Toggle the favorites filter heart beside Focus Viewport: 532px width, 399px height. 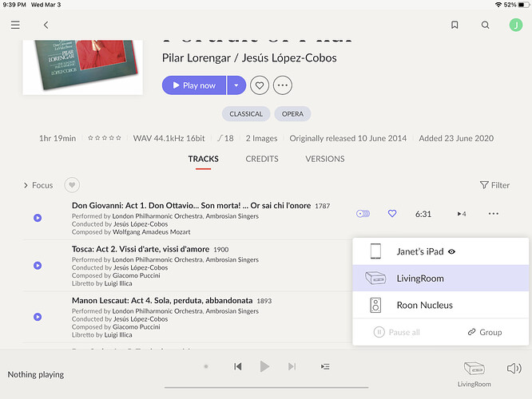click(72, 185)
